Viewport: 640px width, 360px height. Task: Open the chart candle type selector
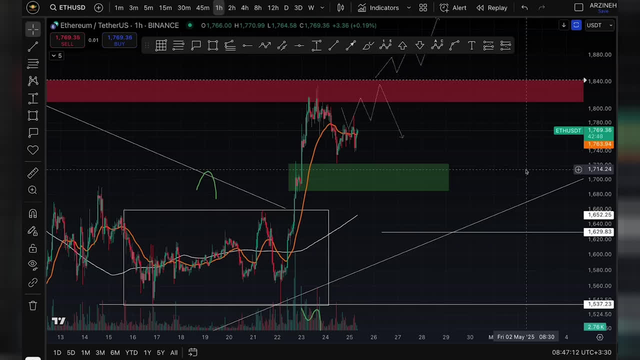click(x=340, y=8)
